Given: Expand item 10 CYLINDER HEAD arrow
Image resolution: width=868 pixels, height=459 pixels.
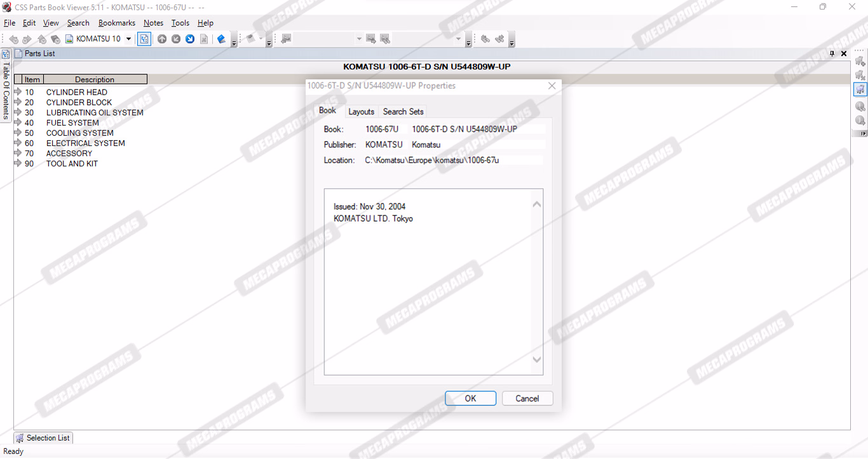Looking at the screenshot, I should coord(18,92).
